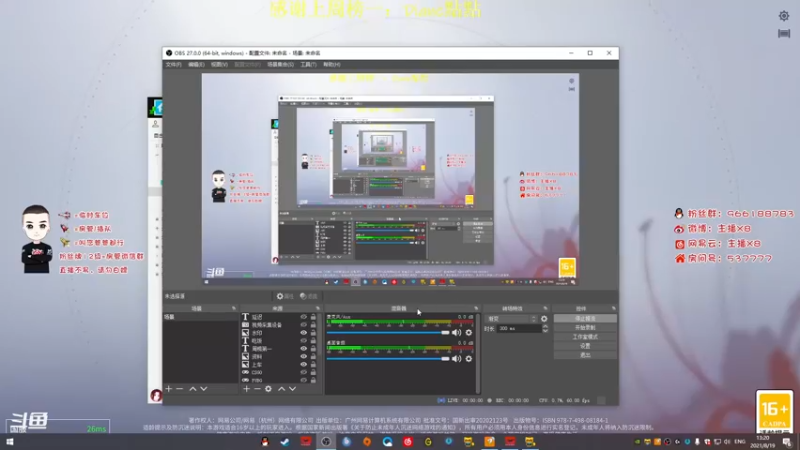The width and height of the screenshot is (800, 450).
Task: Open the Windows Start menu
Action: click(x=10, y=442)
